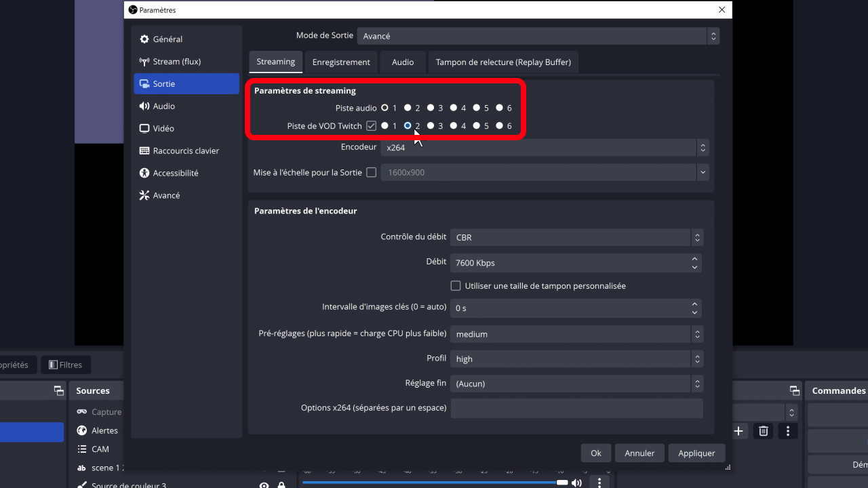Switch to the Enregistrement tab

[x=341, y=62]
